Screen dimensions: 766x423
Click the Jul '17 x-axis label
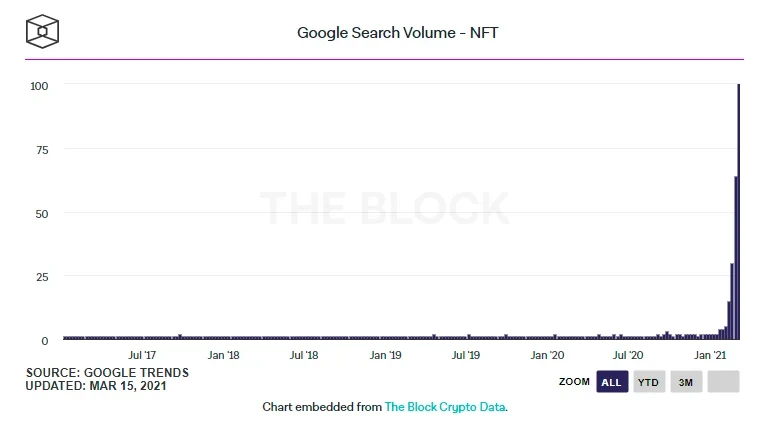[x=142, y=355]
